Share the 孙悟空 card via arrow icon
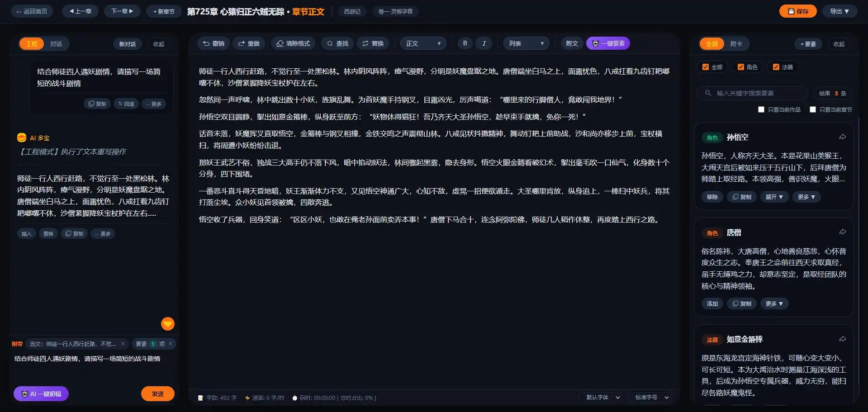 coord(843,137)
